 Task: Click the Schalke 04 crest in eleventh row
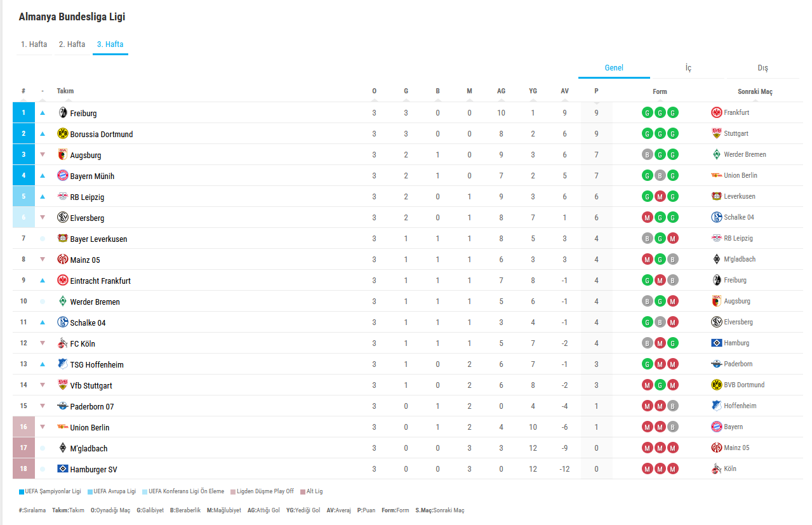(62, 322)
